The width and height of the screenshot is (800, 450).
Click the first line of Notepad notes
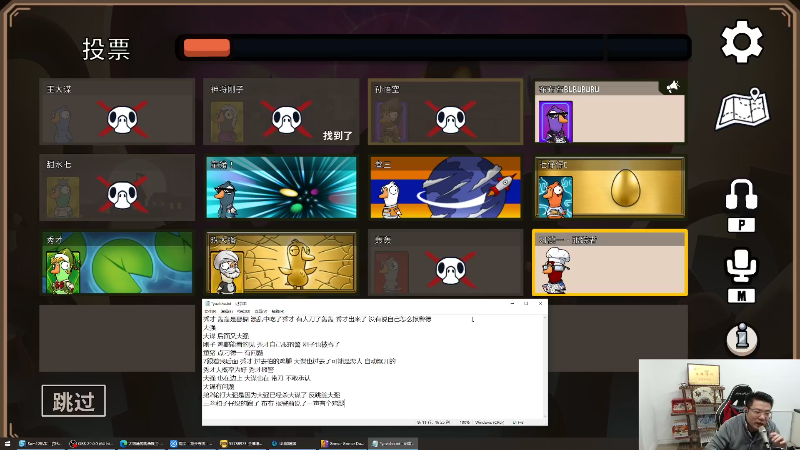[x=317, y=319]
